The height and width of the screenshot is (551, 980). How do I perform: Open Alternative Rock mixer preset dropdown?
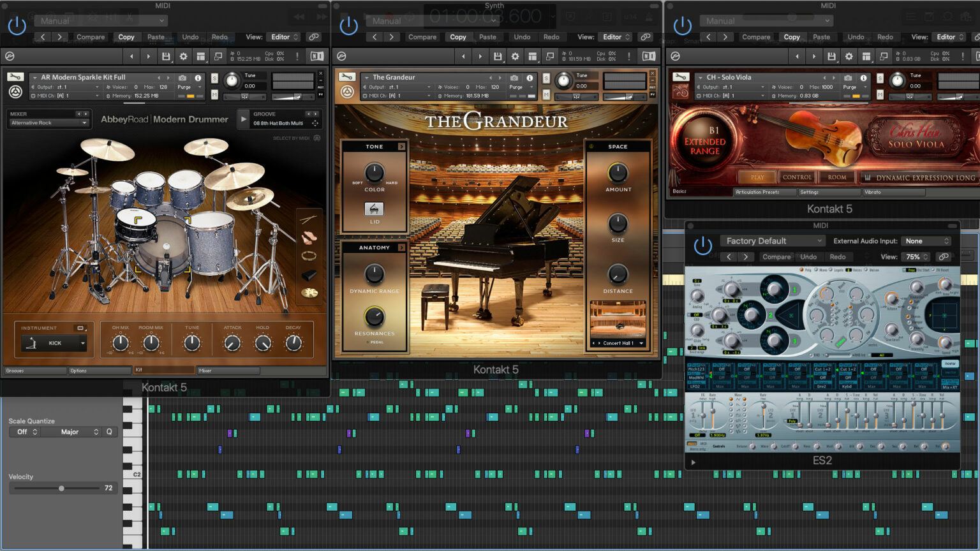pyautogui.click(x=48, y=123)
